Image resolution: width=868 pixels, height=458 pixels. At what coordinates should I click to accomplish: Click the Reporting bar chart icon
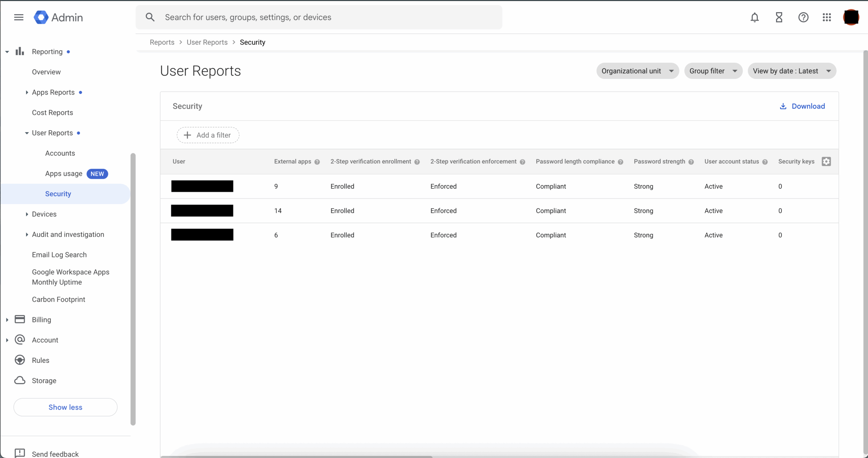point(20,52)
